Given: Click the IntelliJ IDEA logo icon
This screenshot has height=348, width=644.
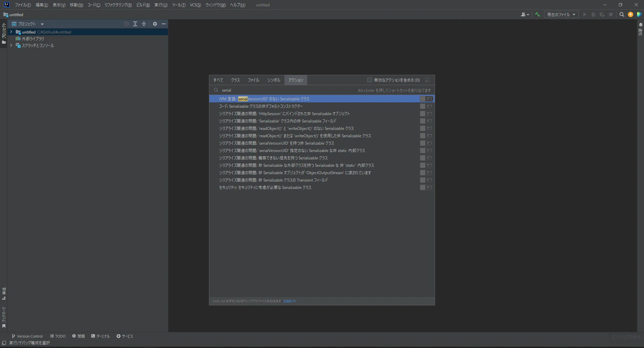Looking at the screenshot, I should [x=6, y=5].
